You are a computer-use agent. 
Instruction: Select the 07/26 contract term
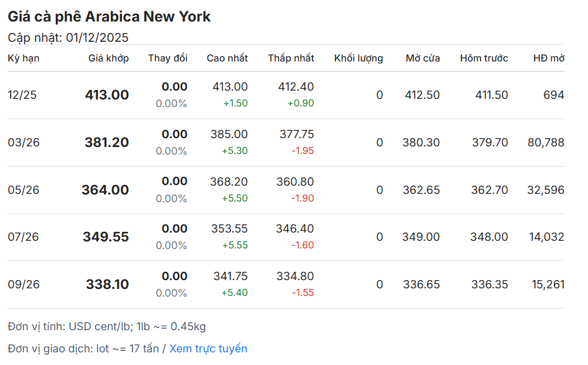23,237
